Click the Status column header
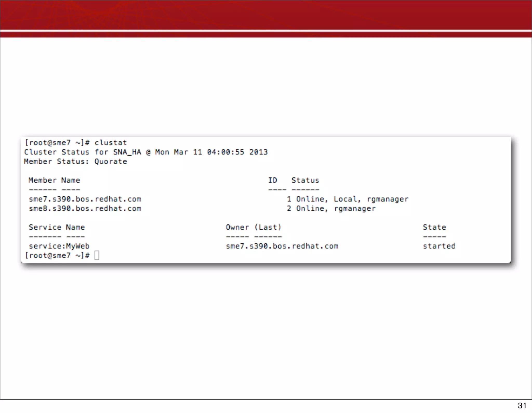The width and height of the screenshot is (532, 413). pos(305,180)
